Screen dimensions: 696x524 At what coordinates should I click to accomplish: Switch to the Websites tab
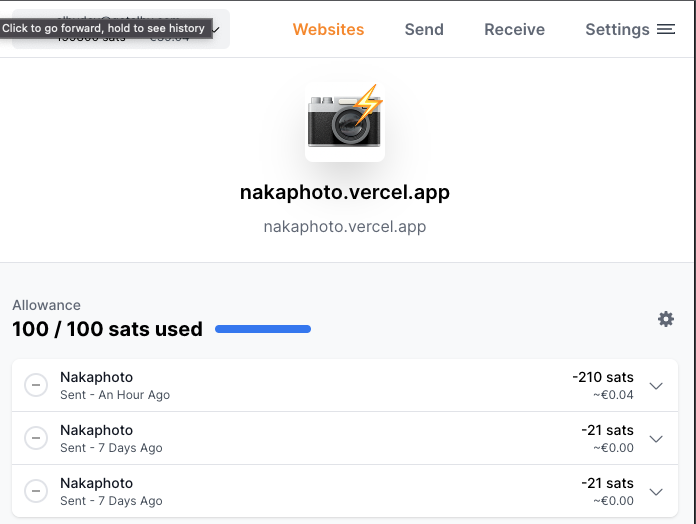(328, 29)
